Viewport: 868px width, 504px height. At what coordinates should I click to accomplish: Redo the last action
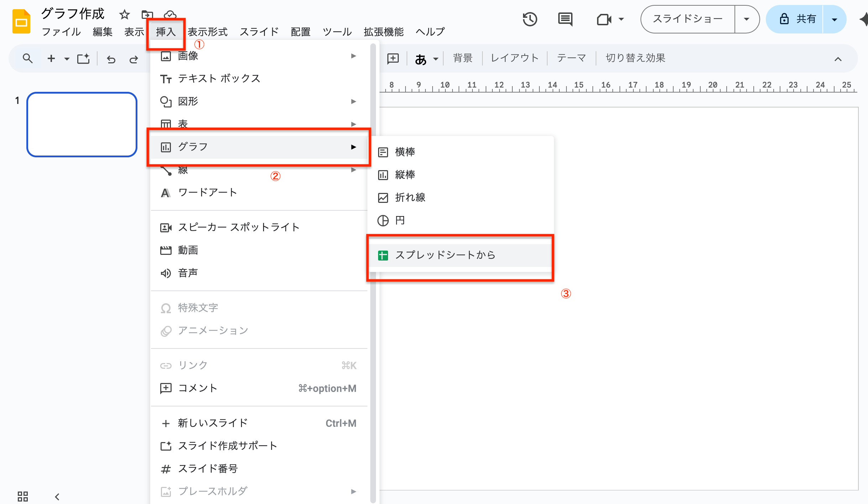134,59
